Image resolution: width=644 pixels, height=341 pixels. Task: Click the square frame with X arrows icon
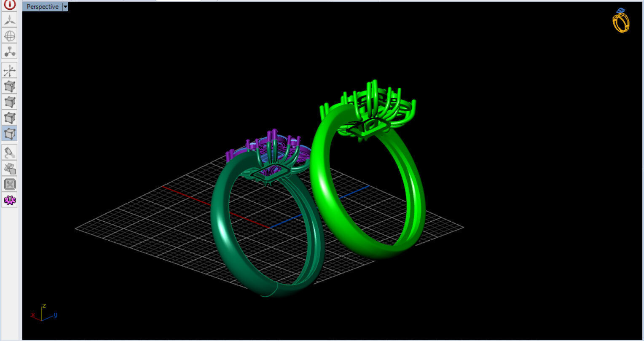click(9, 184)
